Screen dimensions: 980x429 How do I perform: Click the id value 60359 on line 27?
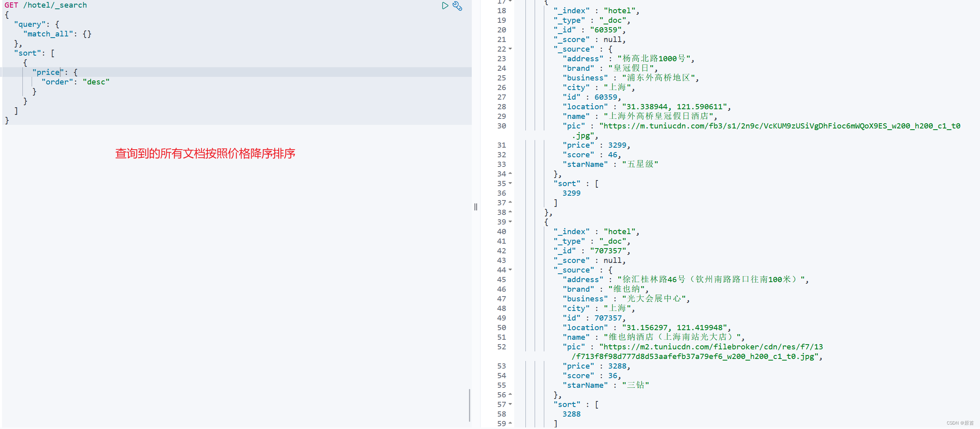[x=606, y=97]
